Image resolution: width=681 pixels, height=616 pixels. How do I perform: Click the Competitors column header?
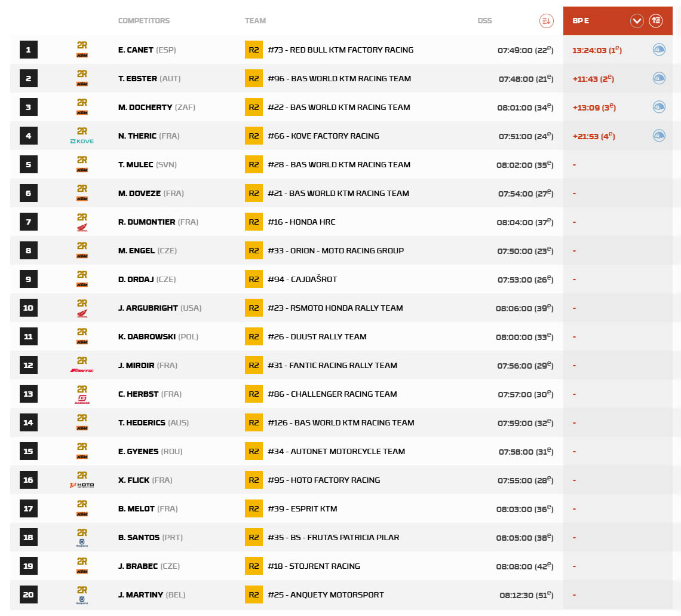coord(144,21)
